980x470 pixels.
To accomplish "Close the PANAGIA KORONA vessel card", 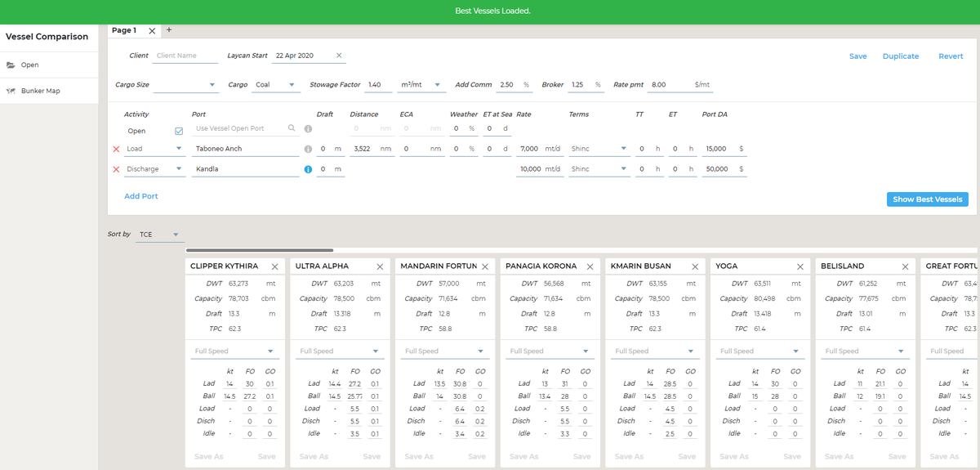I will coord(590,266).
